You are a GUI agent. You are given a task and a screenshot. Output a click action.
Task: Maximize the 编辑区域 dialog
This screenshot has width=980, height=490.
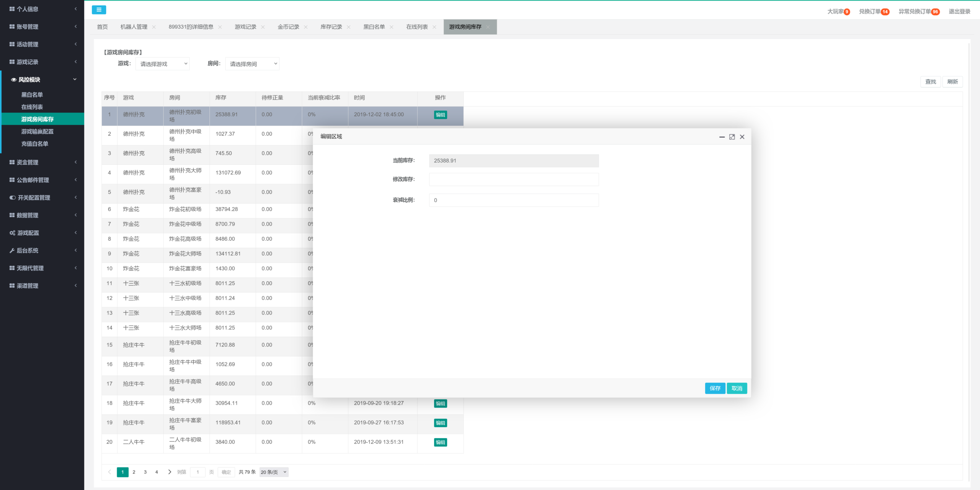[732, 137]
